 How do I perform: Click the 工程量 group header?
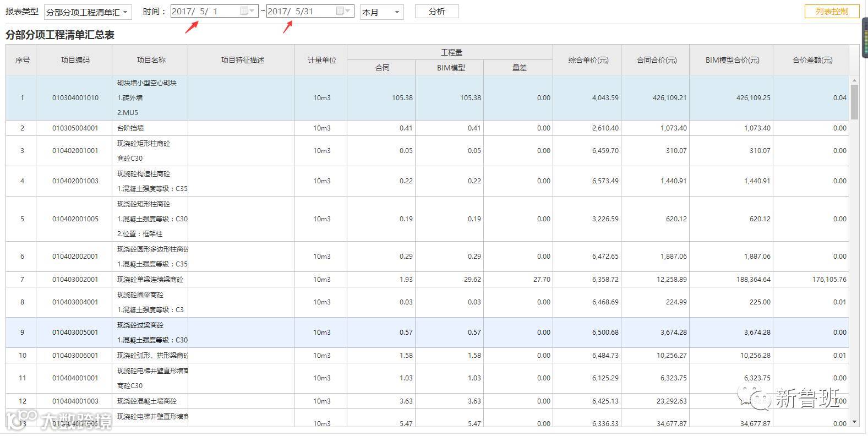[451, 52]
